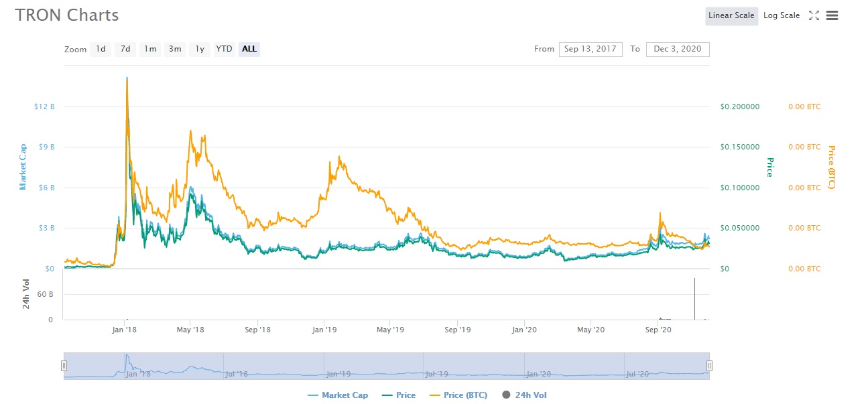
Task: Click the Jan '20 main x-axis label
Action: click(x=524, y=330)
